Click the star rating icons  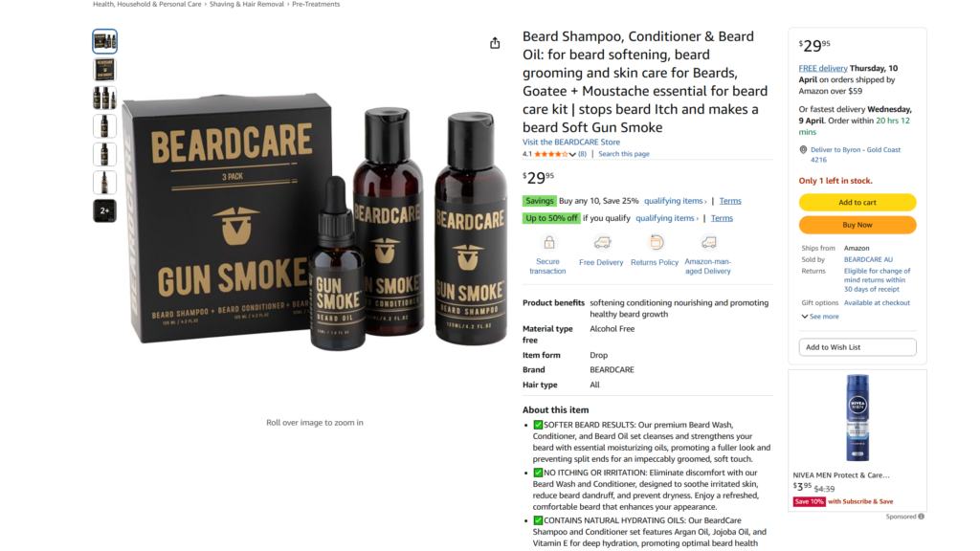tap(551, 154)
